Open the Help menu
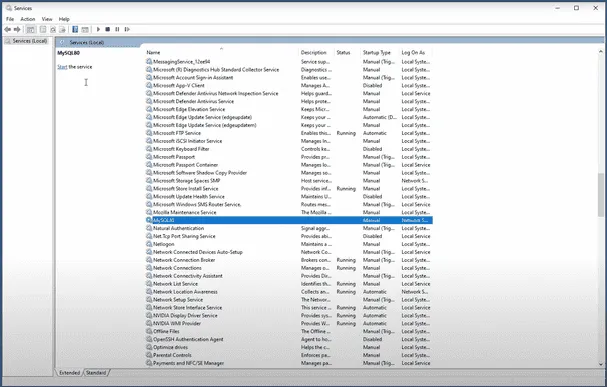The width and height of the screenshot is (607, 387). coord(64,19)
